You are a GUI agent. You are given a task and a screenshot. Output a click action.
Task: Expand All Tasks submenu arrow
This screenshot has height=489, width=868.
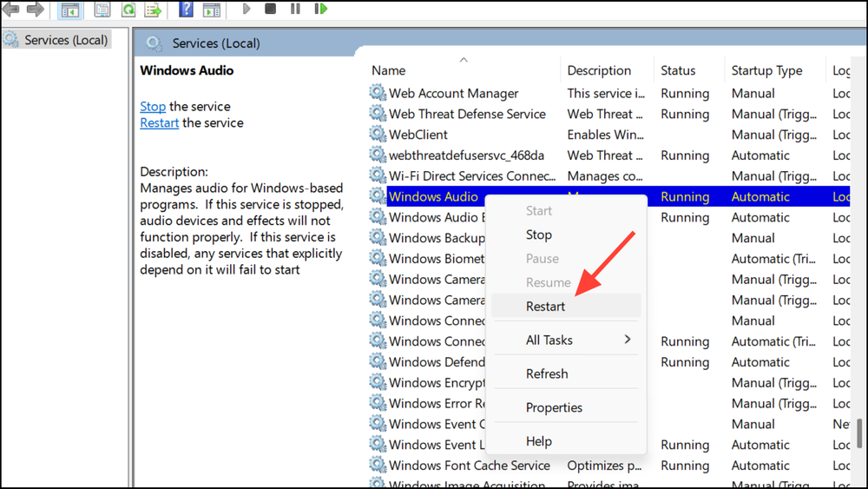point(628,340)
